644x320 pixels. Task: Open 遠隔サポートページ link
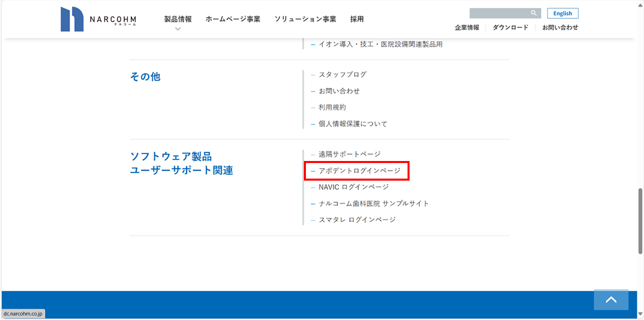point(349,154)
